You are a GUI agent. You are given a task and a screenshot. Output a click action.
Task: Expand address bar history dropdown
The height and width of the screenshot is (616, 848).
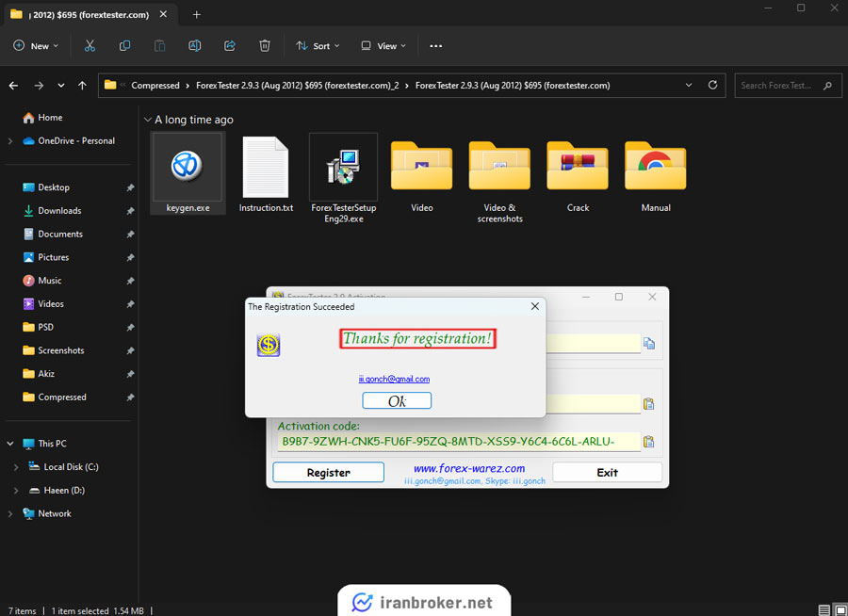689,85
